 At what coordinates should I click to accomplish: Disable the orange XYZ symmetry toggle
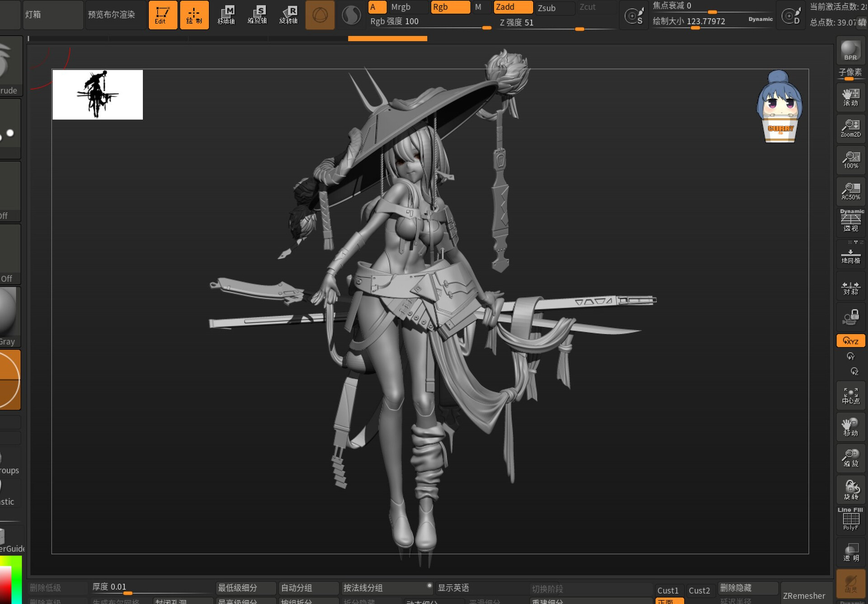pos(850,341)
